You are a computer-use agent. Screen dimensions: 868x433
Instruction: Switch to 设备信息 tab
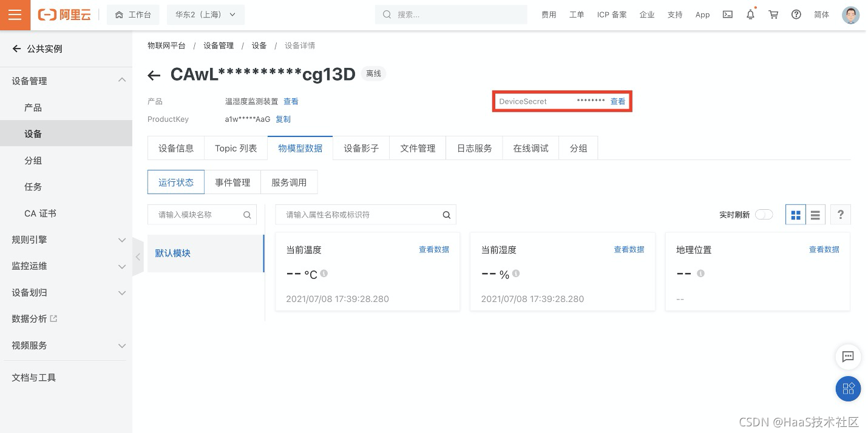point(176,148)
